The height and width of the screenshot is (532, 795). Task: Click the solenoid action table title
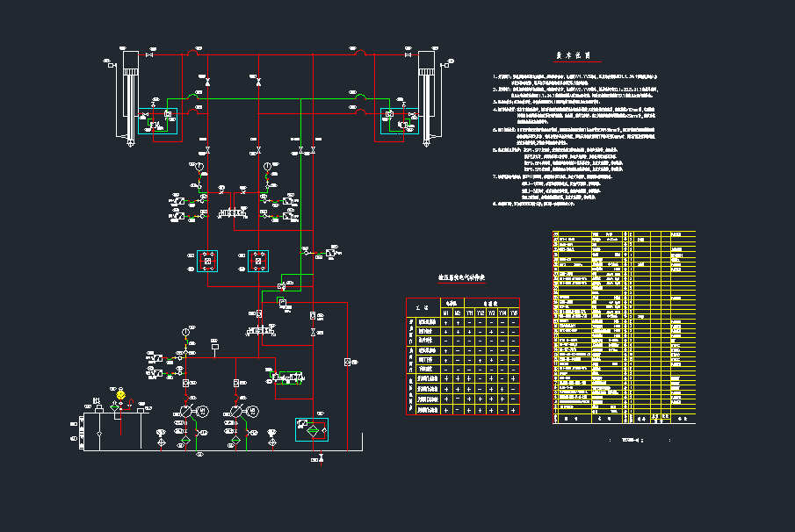[x=462, y=278]
